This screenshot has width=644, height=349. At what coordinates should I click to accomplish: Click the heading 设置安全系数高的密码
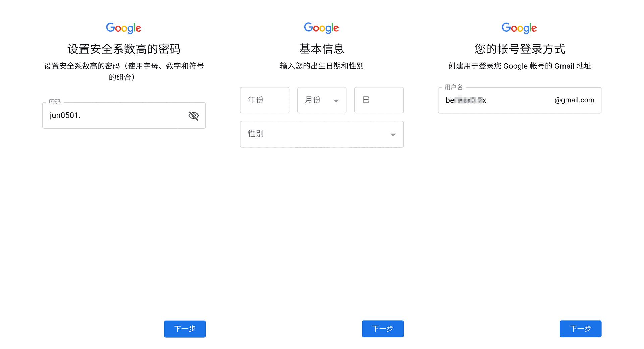(x=123, y=49)
